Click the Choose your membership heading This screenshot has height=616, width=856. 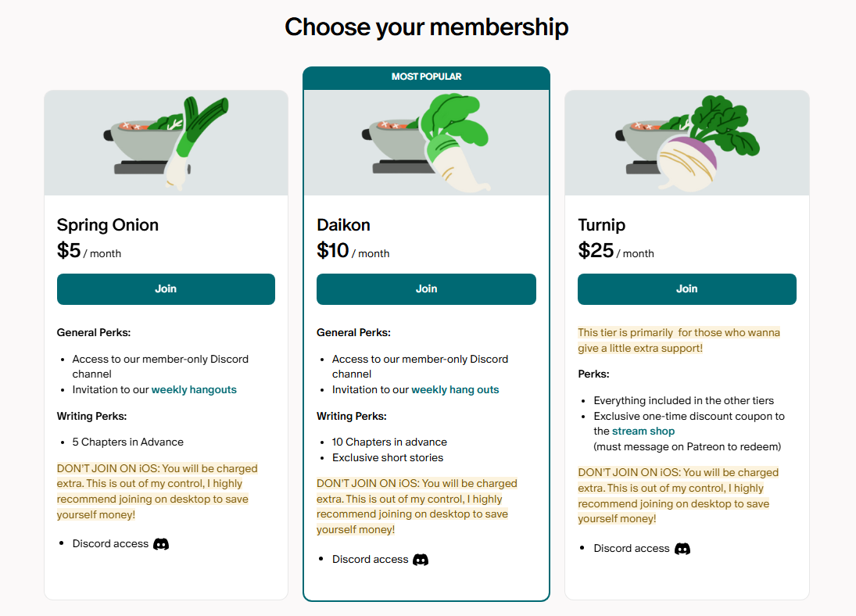pos(427,27)
